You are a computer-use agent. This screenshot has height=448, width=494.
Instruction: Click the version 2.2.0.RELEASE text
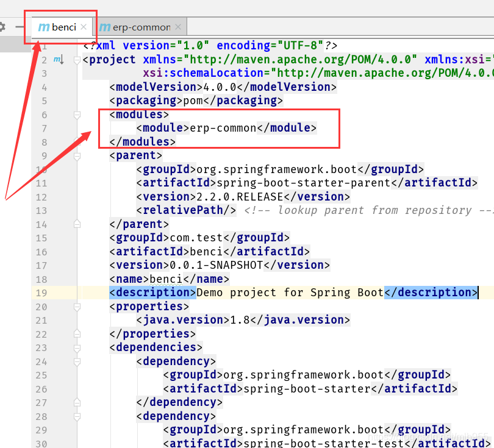[x=240, y=197]
